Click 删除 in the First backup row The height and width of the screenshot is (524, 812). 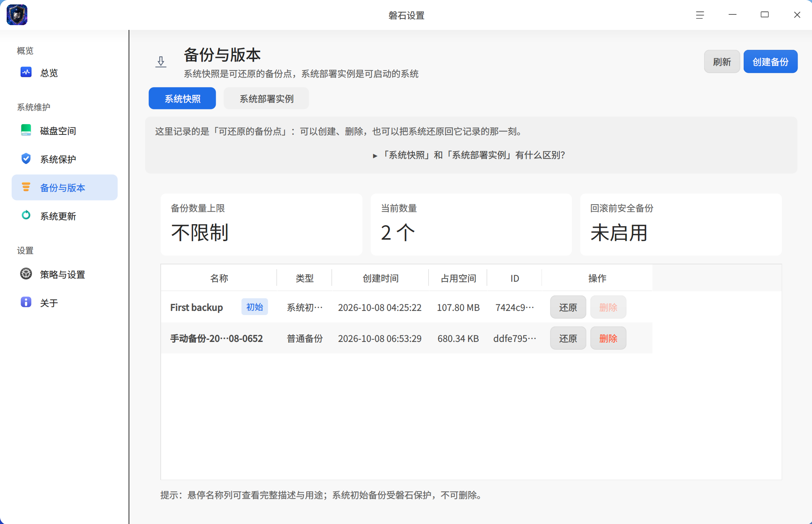(608, 307)
